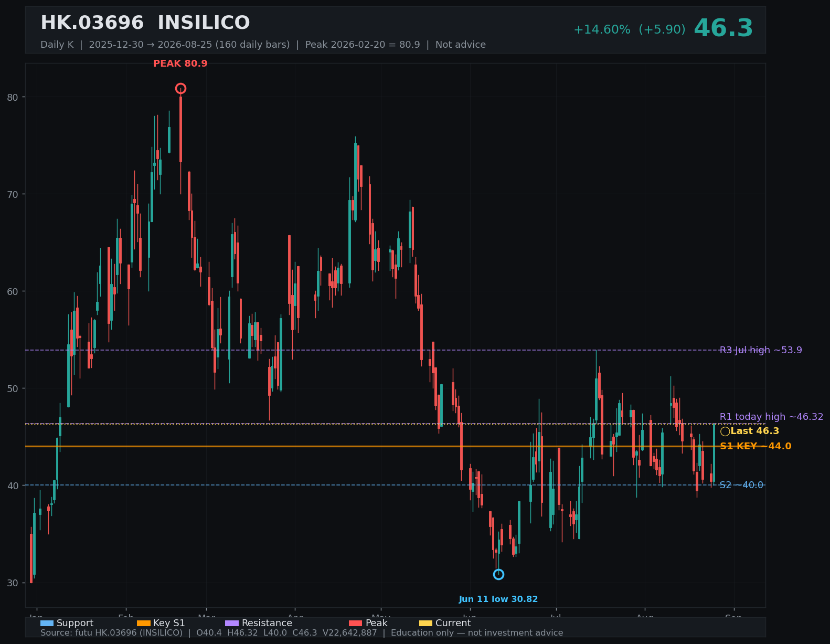Screen dimensions: 830x644
Task: Select the yellow Current legend swatch
Action: point(425,623)
